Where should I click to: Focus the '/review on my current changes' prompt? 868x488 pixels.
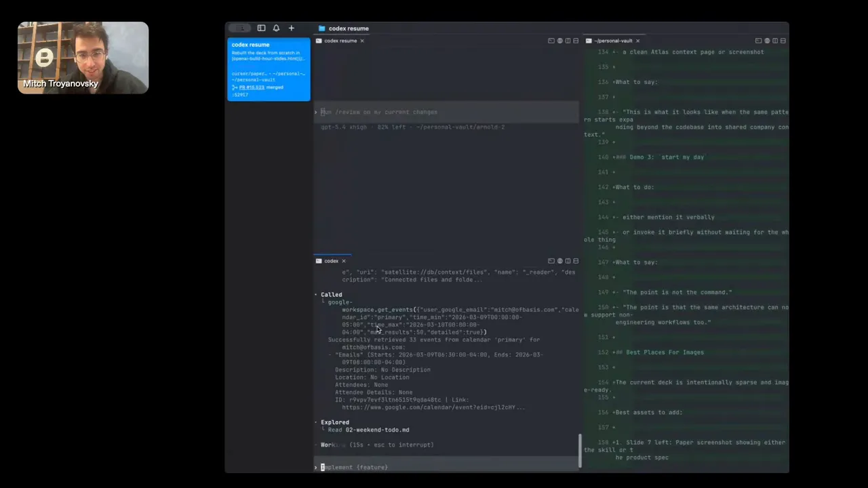click(x=447, y=112)
